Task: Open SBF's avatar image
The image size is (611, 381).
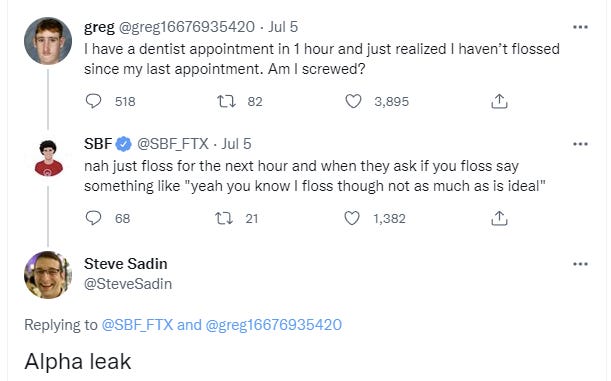Action: 48,158
